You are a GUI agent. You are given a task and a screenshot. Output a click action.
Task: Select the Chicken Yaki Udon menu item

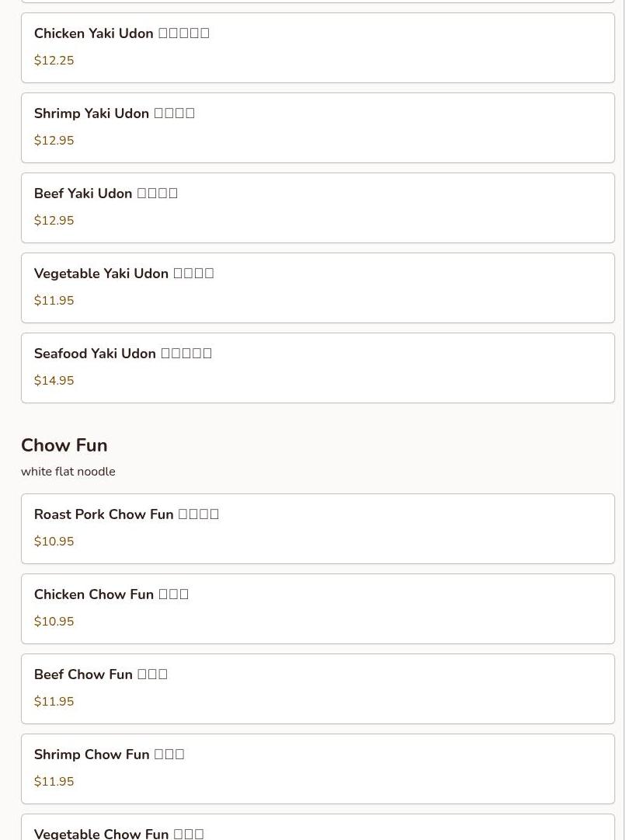click(x=318, y=47)
